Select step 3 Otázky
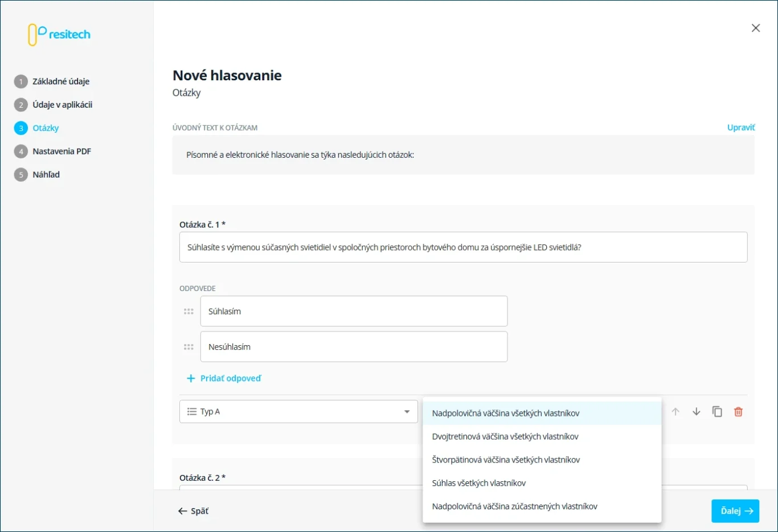 [36, 128]
